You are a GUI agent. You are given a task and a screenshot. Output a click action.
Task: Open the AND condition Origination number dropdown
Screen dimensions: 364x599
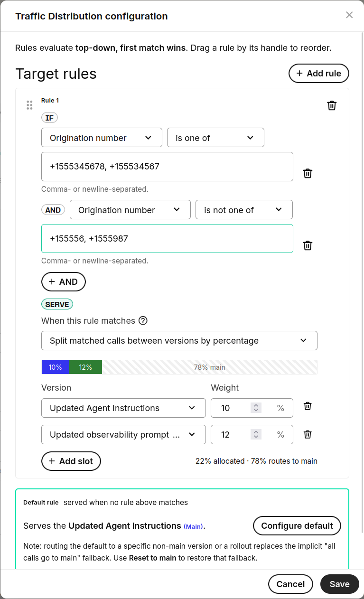point(130,210)
